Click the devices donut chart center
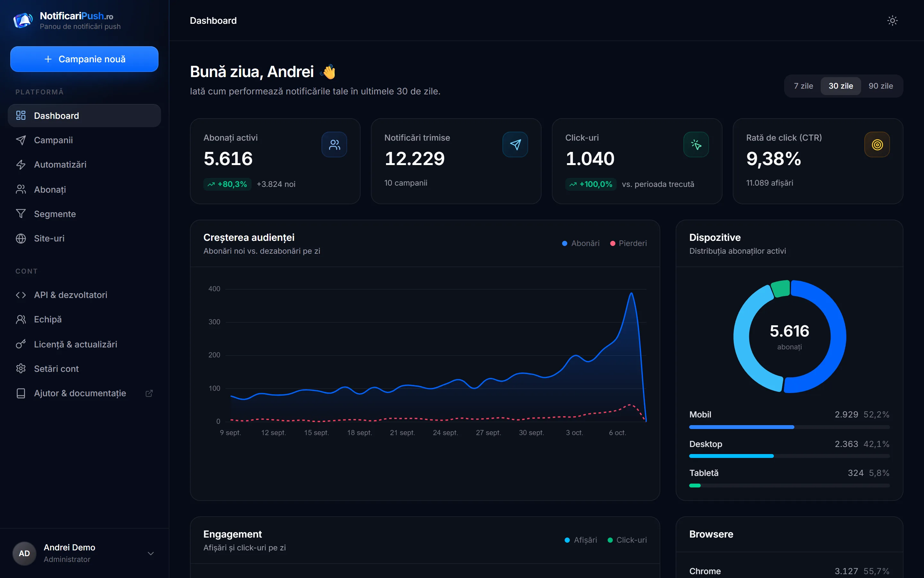The height and width of the screenshot is (578, 924). (x=790, y=337)
